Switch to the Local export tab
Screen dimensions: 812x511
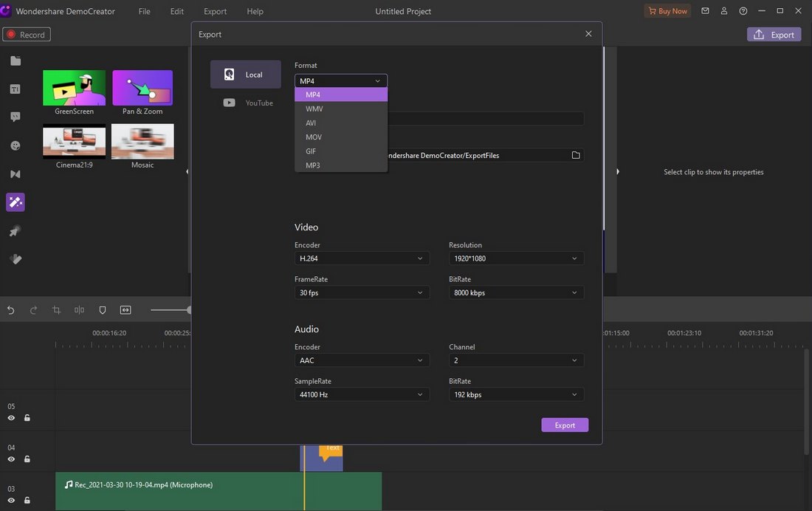[246, 74]
